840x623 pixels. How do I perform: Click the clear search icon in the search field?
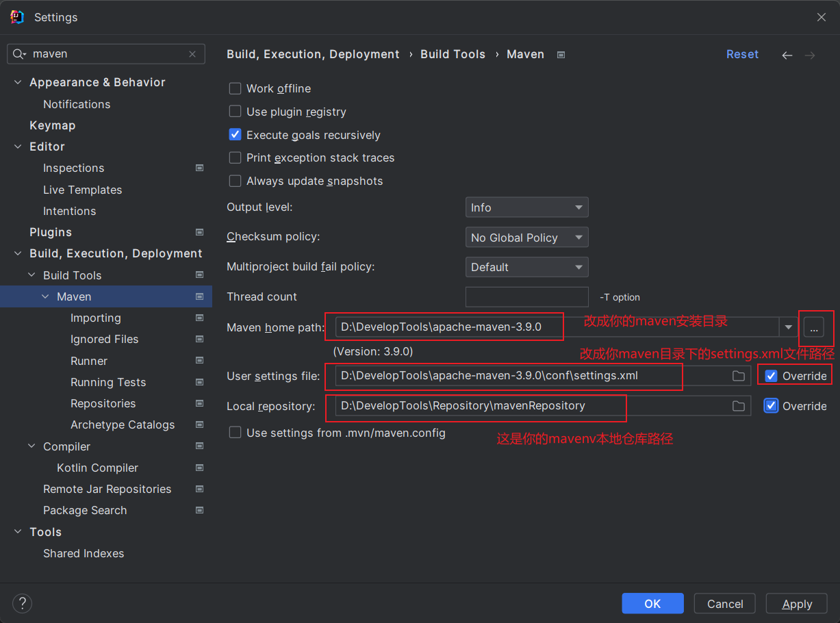(192, 54)
